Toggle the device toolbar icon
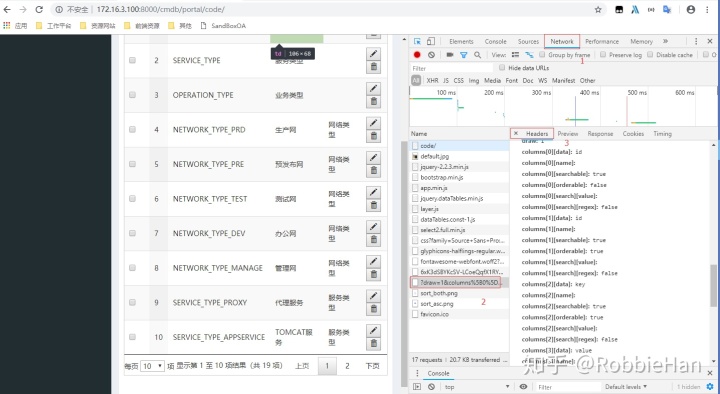720x394 pixels. tap(431, 41)
